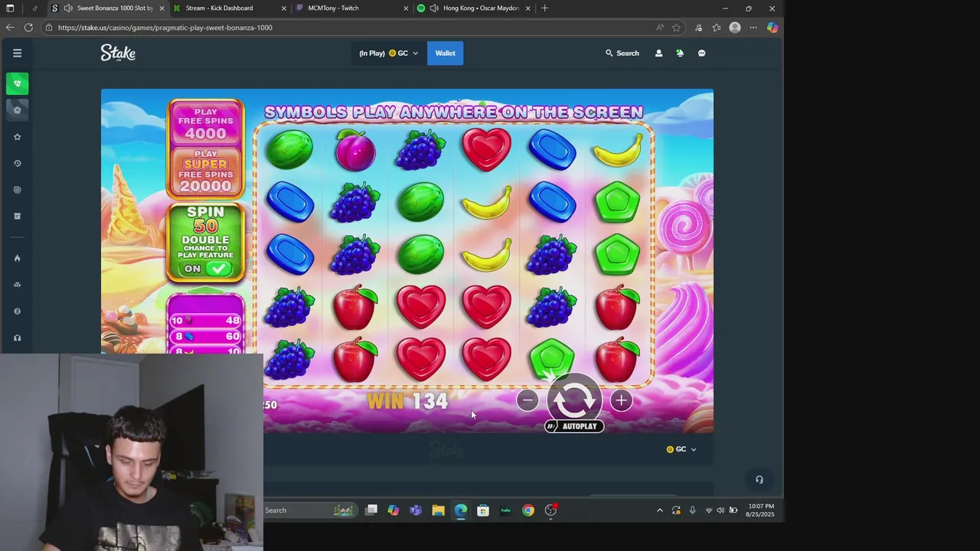Increase bet with the plus button
This screenshot has height=551, width=980.
[621, 400]
